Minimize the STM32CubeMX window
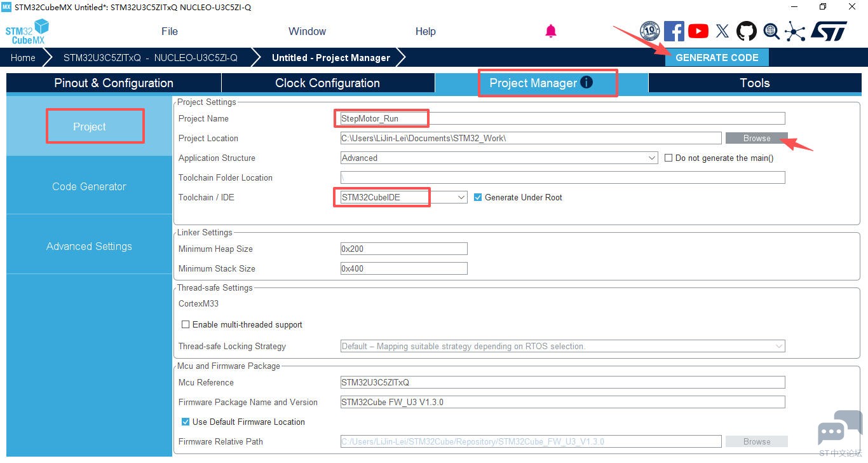Screen dimensions: 868x463 (x=795, y=6)
